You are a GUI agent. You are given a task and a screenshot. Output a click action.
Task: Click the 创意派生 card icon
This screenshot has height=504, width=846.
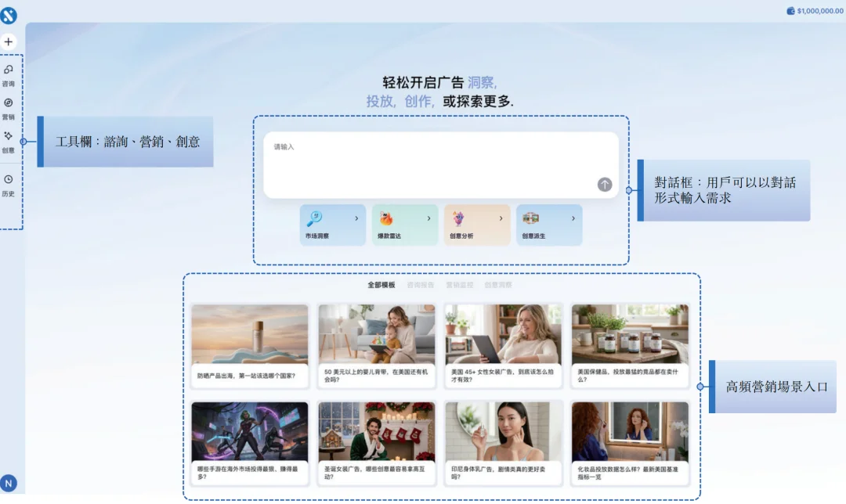532,217
